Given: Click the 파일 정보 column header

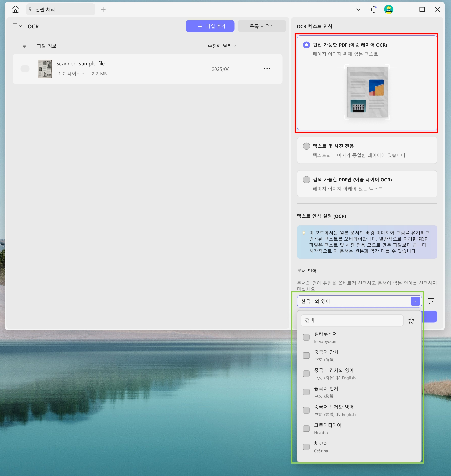Looking at the screenshot, I should click(47, 46).
